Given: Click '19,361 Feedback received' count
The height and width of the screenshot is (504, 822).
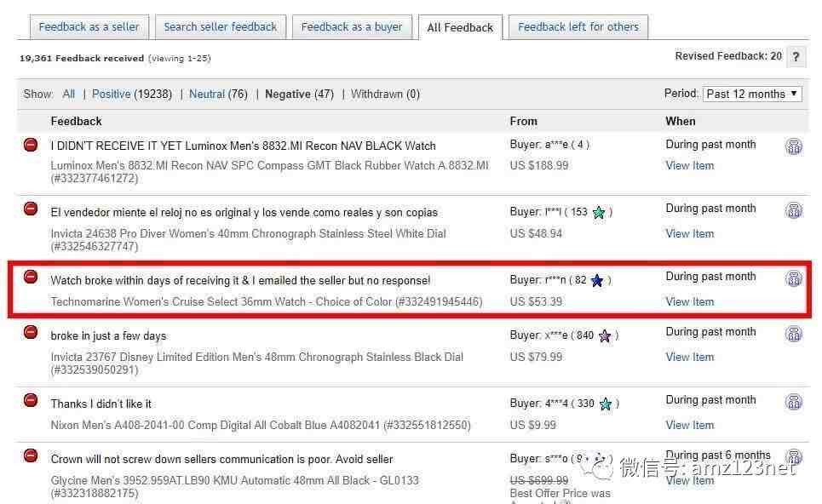Looking at the screenshot, I should (82, 58).
